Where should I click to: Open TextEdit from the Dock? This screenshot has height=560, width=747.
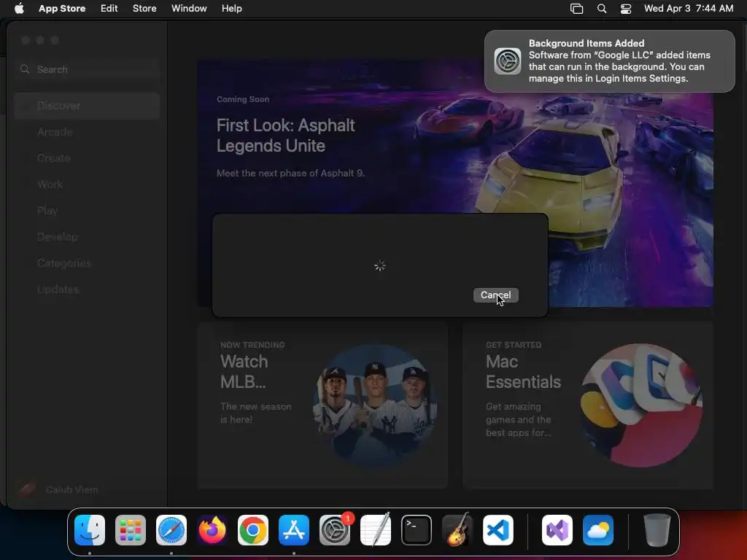pyautogui.click(x=376, y=530)
